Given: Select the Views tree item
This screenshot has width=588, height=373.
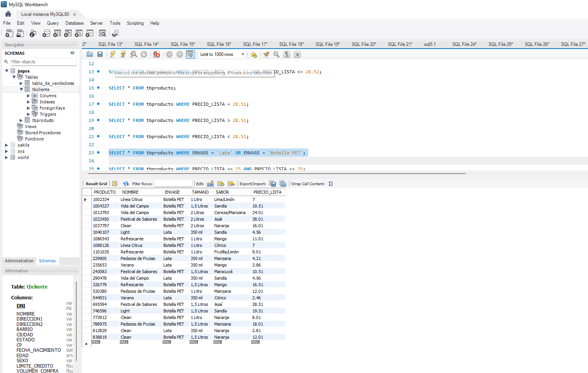Looking at the screenshot, I should [x=30, y=127].
